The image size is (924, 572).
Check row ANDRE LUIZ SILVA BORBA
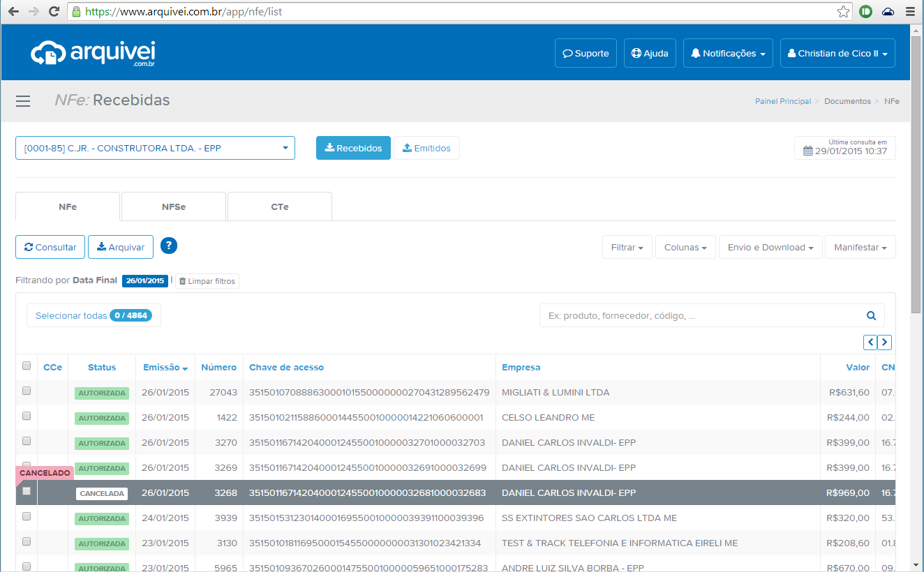[27, 566]
